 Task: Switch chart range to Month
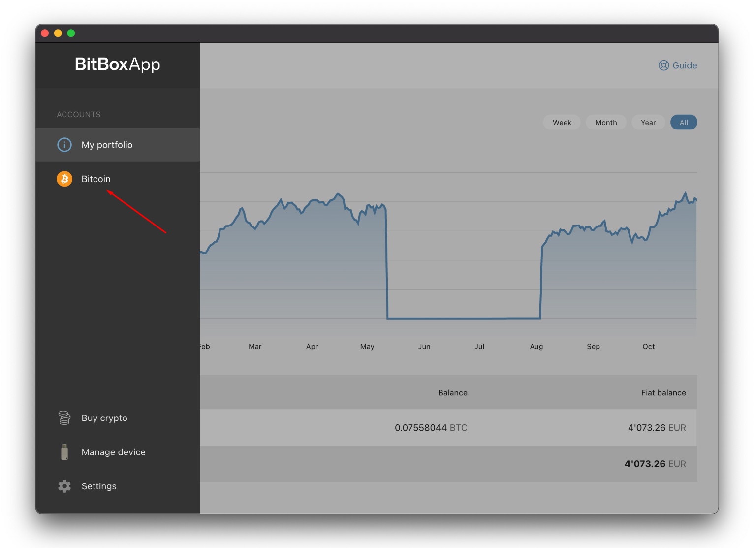click(606, 123)
